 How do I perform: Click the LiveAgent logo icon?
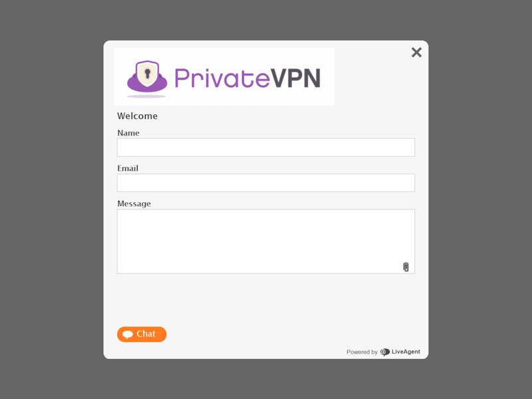385,352
